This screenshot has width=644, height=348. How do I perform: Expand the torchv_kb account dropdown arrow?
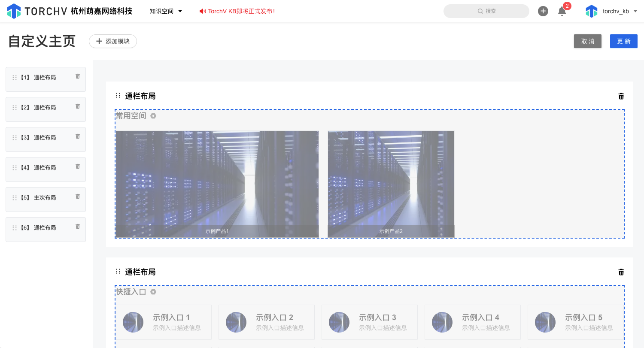pyautogui.click(x=635, y=11)
